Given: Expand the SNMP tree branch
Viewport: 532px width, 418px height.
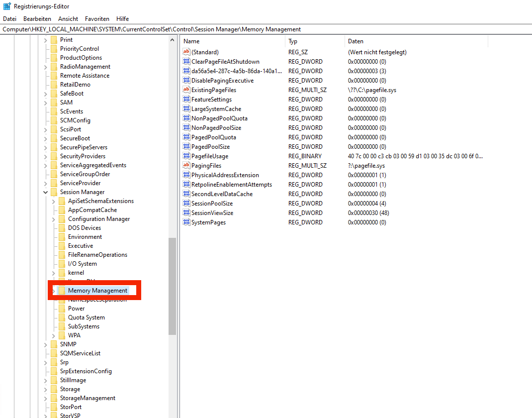Looking at the screenshot, I should tap(45, 344).
